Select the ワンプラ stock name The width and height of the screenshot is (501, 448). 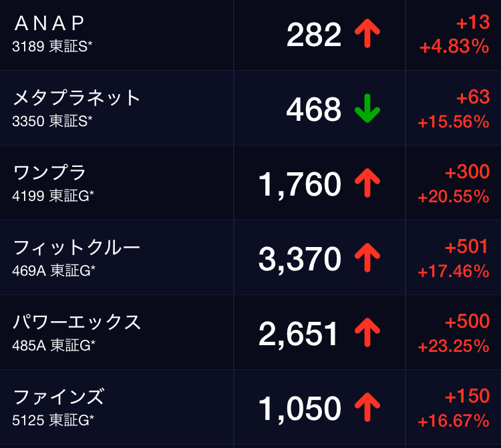click(x=50, y=173)
